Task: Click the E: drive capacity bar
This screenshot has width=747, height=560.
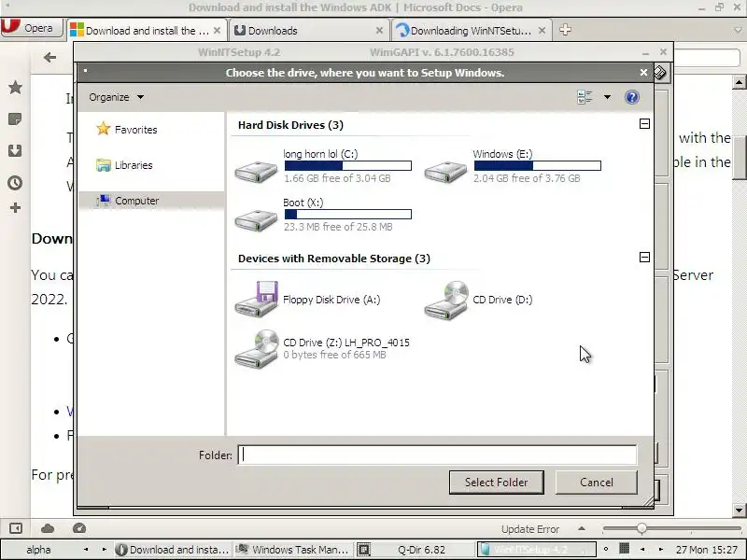Action: click(538, 166)
